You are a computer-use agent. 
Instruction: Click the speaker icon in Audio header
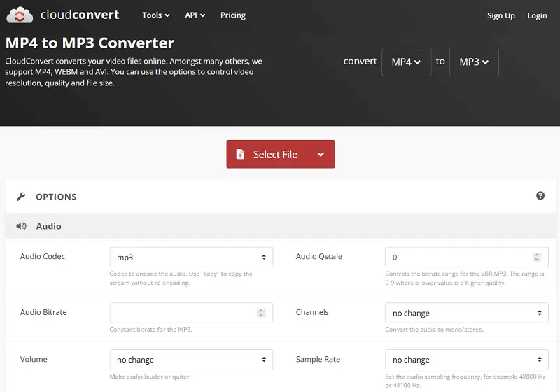21,226
